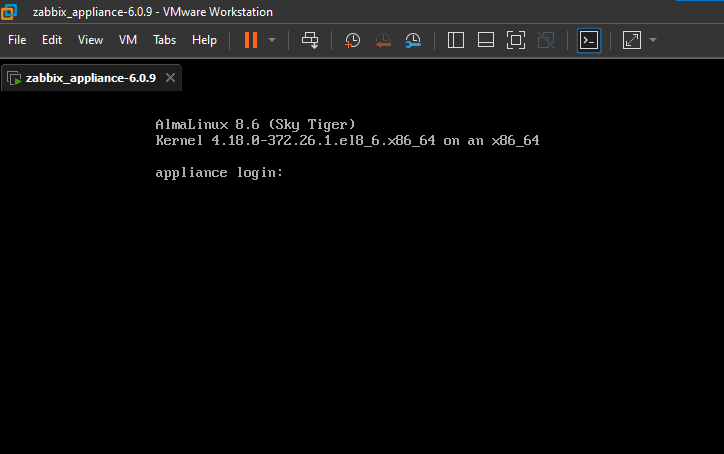The width and height of the screenshot is (724, 454).
Task: Click the appliance login prompt in console
Action: (219, 173)
